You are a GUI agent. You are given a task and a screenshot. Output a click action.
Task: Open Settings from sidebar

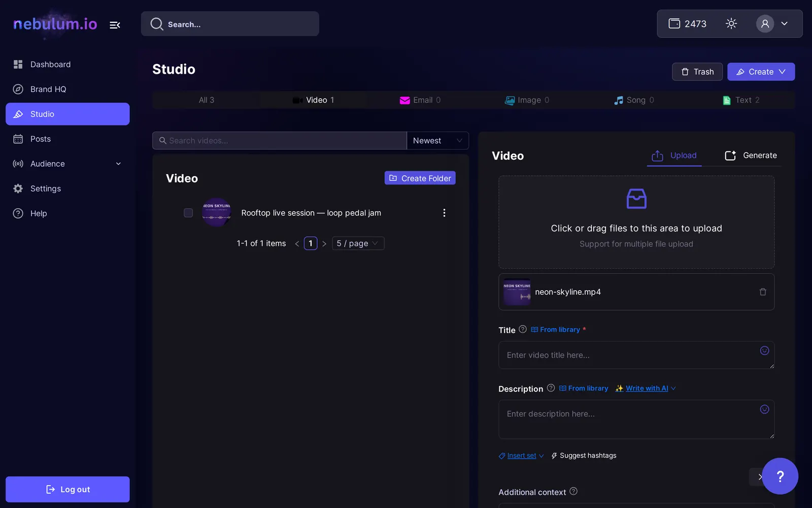point(67,188)
